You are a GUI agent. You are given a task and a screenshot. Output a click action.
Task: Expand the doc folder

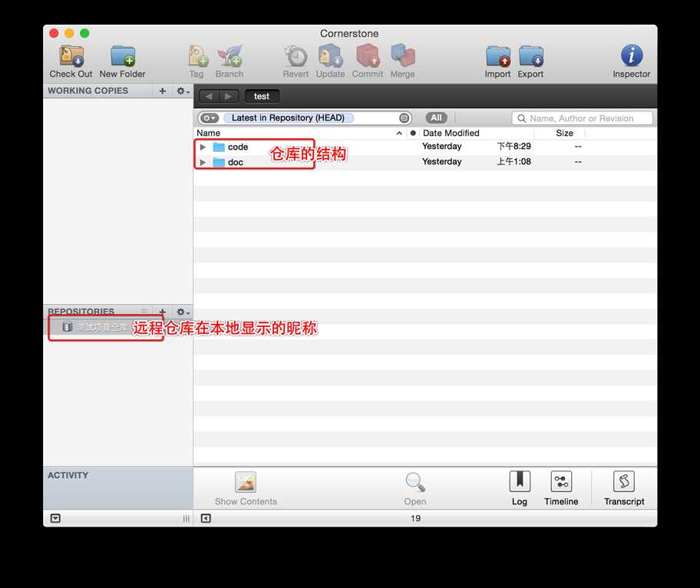203,162
